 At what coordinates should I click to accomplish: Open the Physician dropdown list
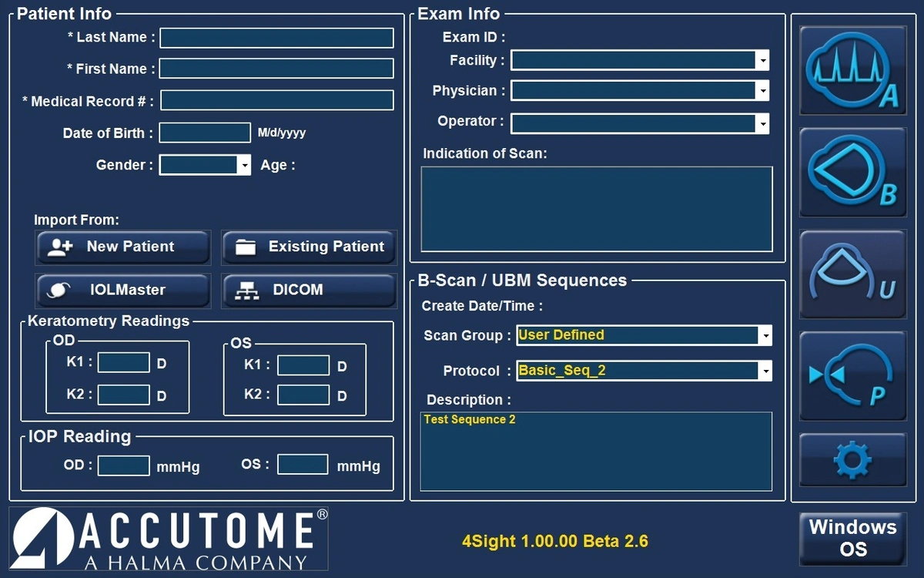762,91
